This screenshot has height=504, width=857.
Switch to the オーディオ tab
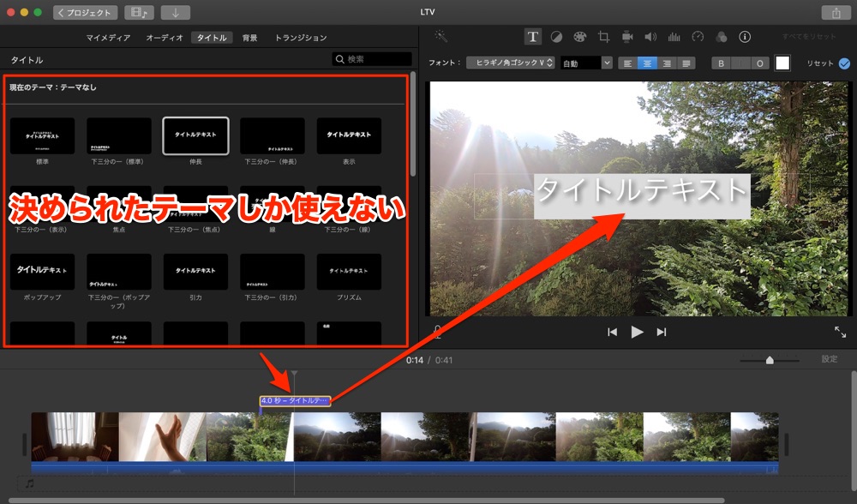(x=165, y=38)
